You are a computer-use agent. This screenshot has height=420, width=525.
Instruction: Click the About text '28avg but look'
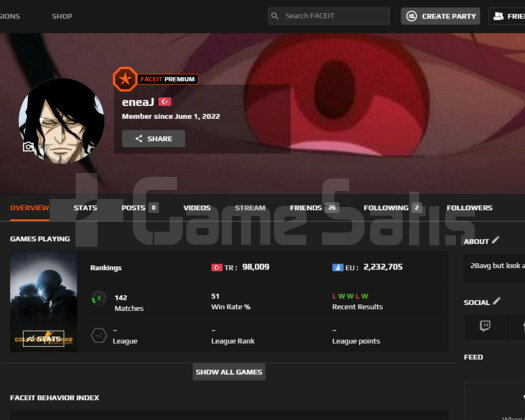point(497,266)
